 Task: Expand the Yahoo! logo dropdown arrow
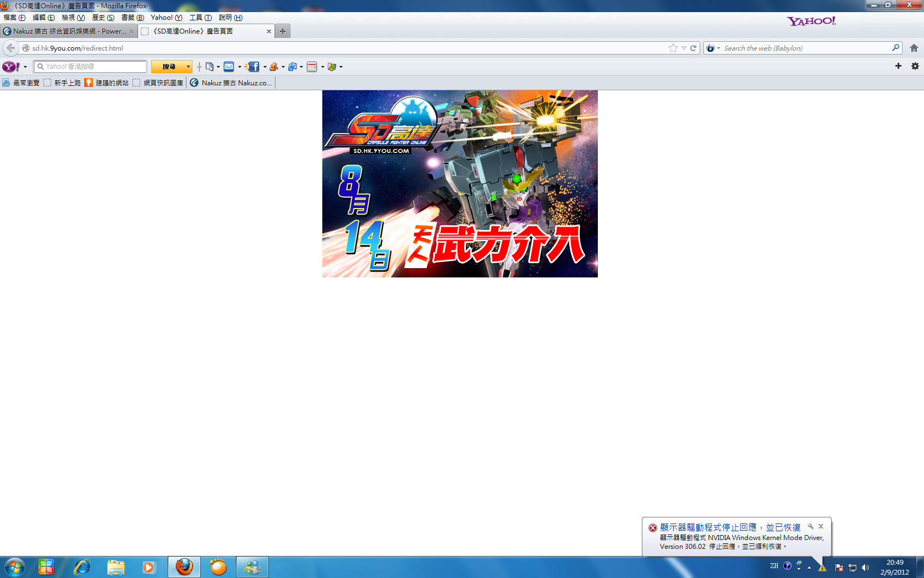pyautogui.click(x=25, y=67)
